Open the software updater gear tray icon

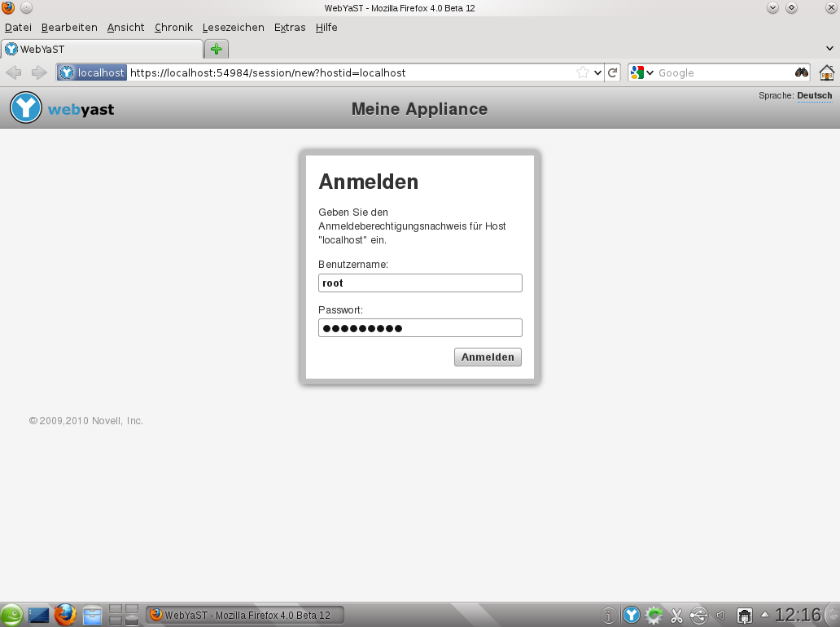click(653, 615)
